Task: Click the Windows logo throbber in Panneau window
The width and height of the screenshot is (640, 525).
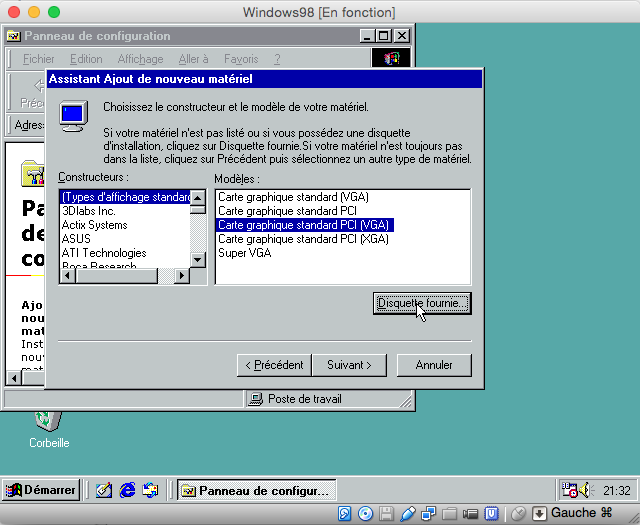Action: (x=391, y=58)
